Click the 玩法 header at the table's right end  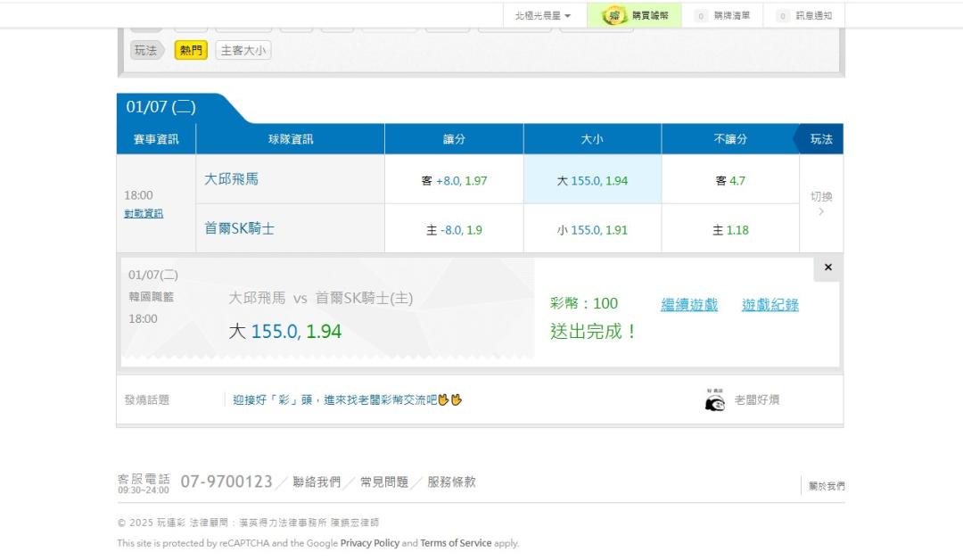821,139
